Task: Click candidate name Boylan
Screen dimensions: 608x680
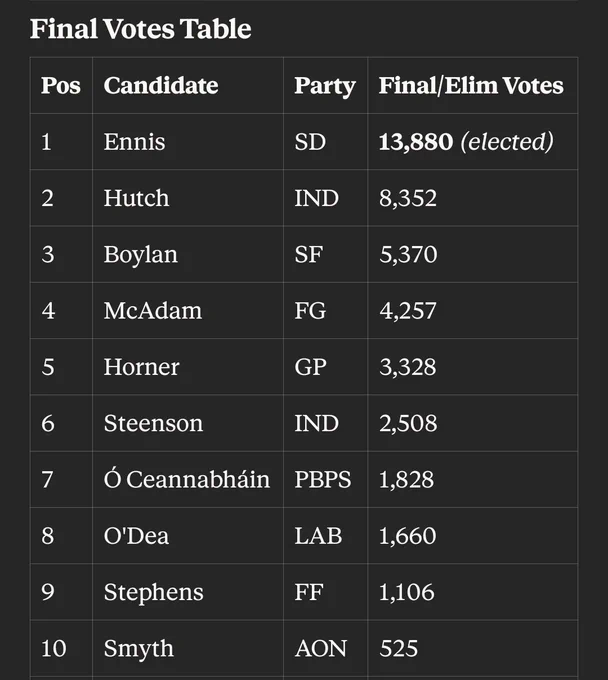Action: point(141,255)
